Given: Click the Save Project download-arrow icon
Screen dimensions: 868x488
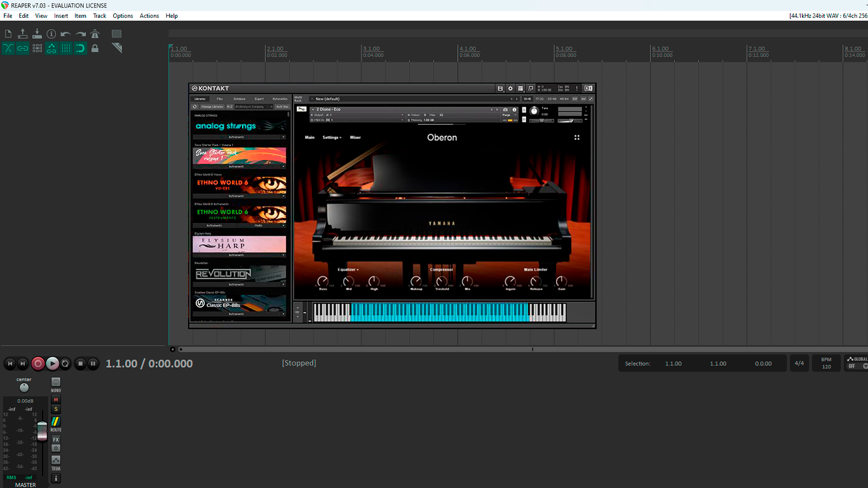Looking at the screenshot, I should pyautogui.click(x=37, y=34).
